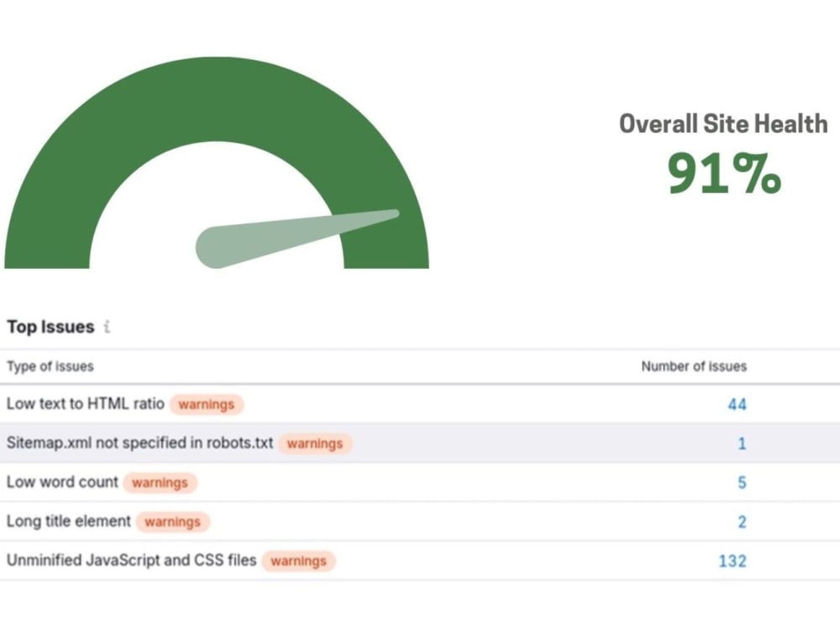Open the 132 unminified files count
The width and height of the screenshot is (840, 630).
[x=732, y=561]
